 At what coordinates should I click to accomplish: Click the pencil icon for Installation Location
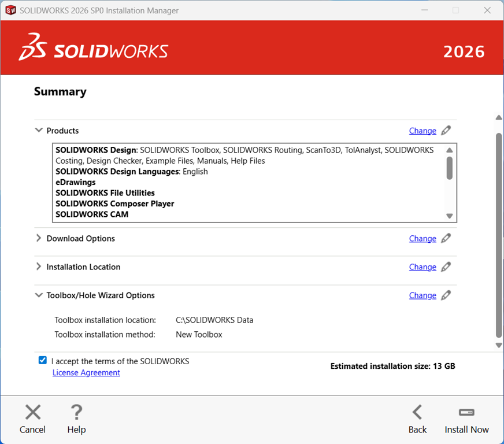[x=446, y=267]
